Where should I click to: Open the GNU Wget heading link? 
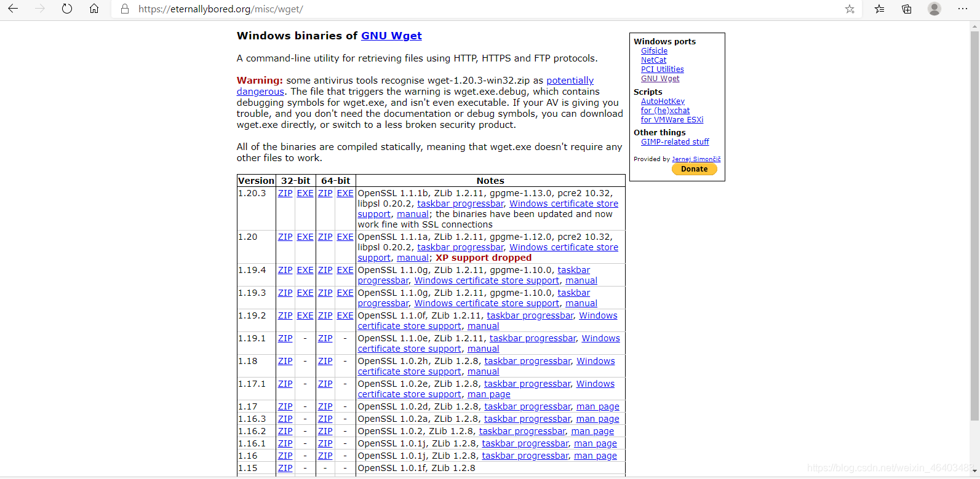pyautogui.click(x=391, y=36)
